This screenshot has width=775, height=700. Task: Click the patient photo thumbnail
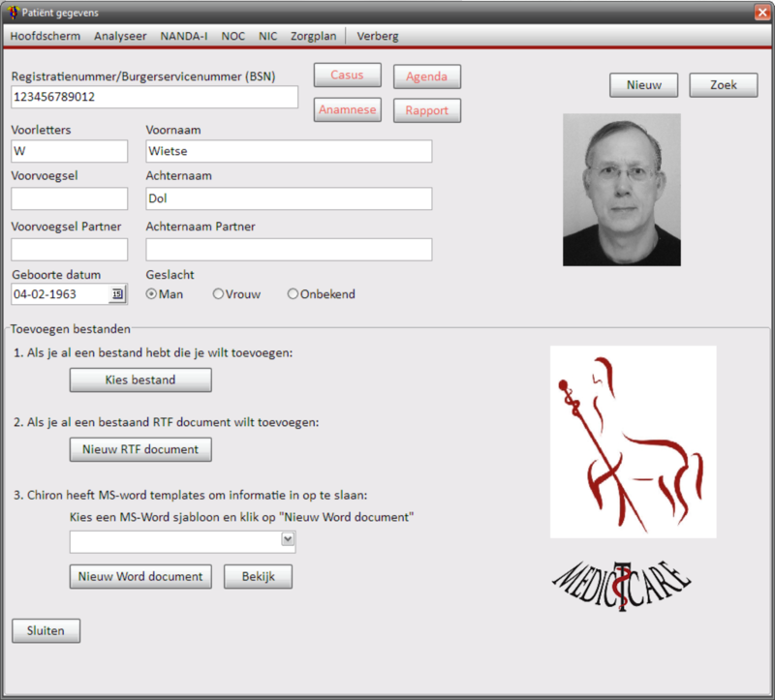621,190
